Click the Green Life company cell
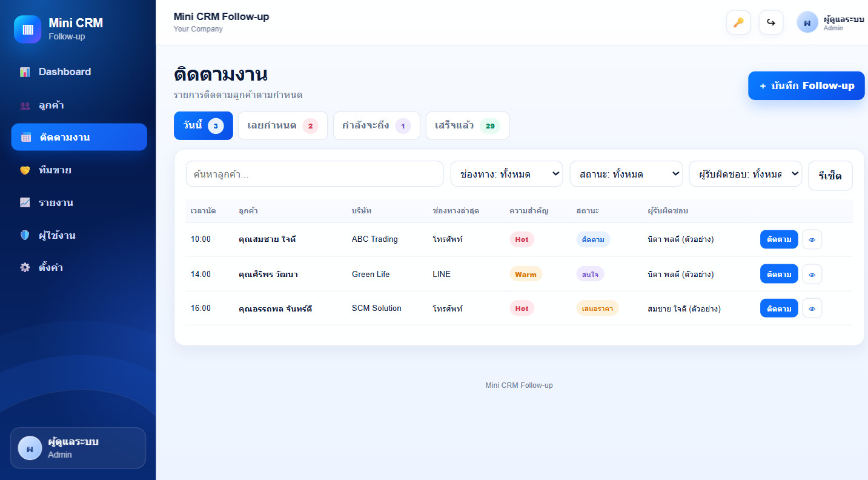 click(371, 274)
